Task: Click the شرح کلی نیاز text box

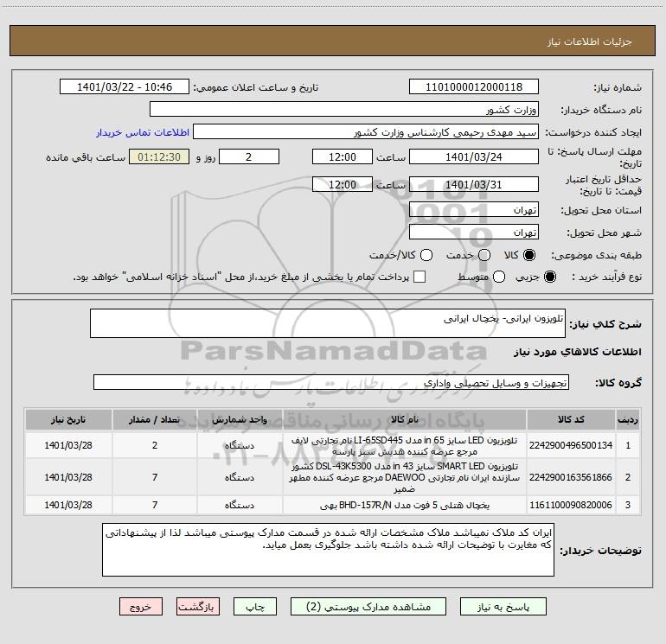Action: click(x=328, y=323)
